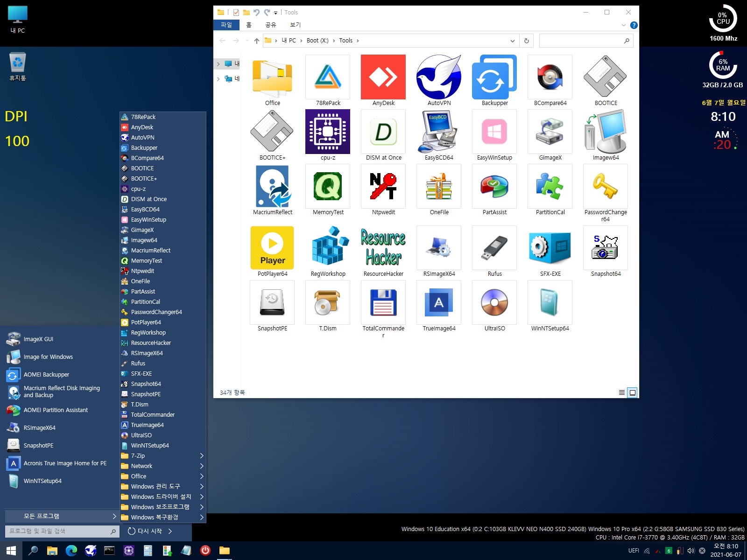Click the taskbar search magnifier icon
Image resolution: width=747 pixels, height=560 pixels.
point(33,551)
